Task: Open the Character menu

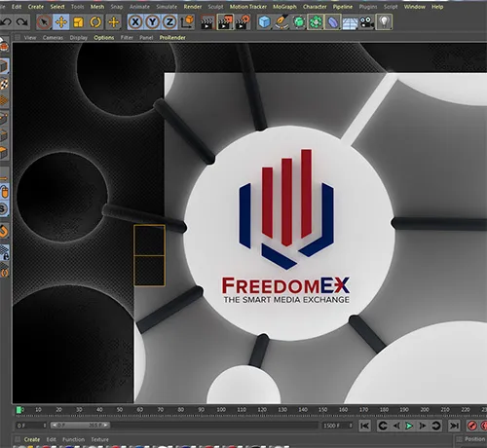Action: tap(315, 7)
